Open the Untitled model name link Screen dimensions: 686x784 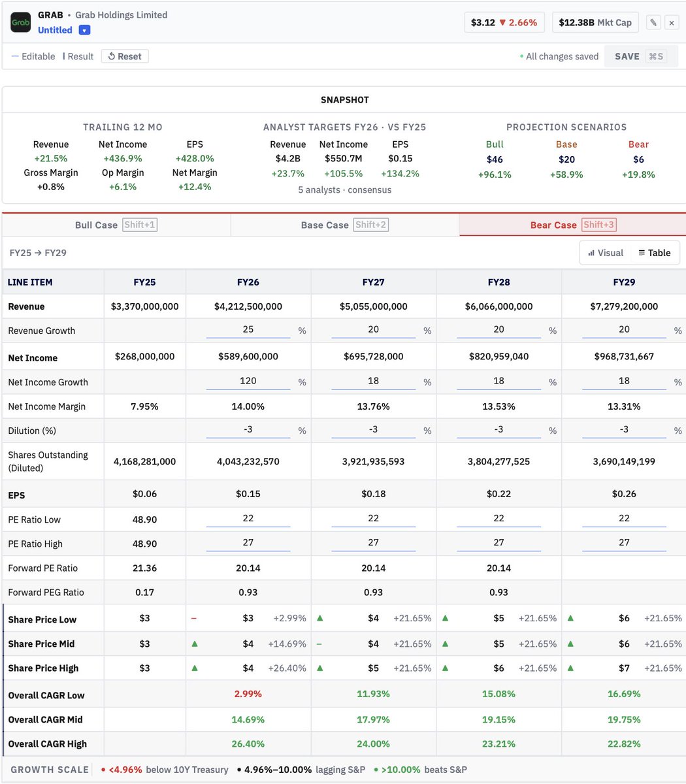click(55, 30)
